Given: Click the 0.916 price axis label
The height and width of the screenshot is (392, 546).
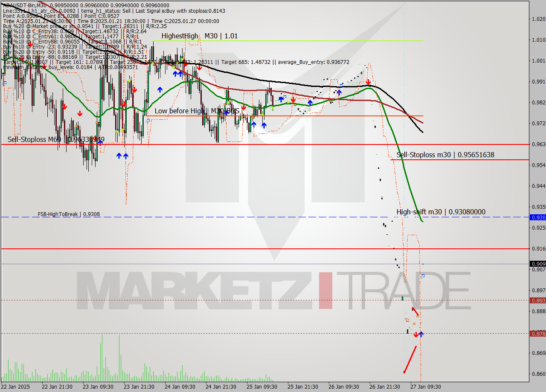Looking at the screenshot, I should point(539,249).
